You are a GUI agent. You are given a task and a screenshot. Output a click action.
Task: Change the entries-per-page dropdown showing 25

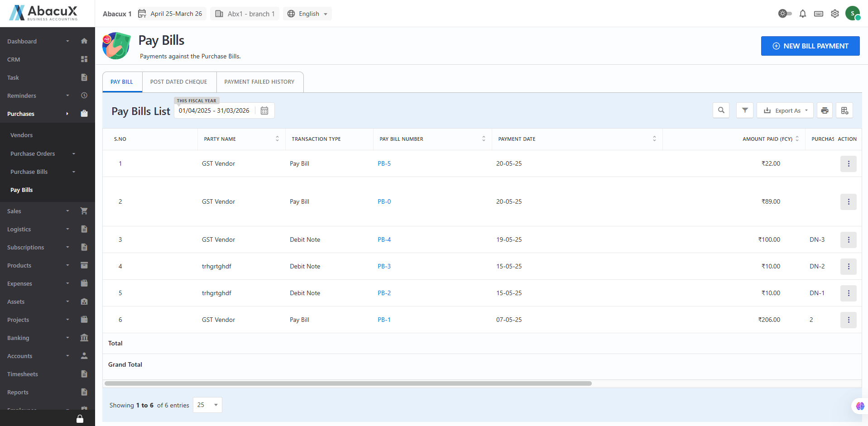click(207, 405)
